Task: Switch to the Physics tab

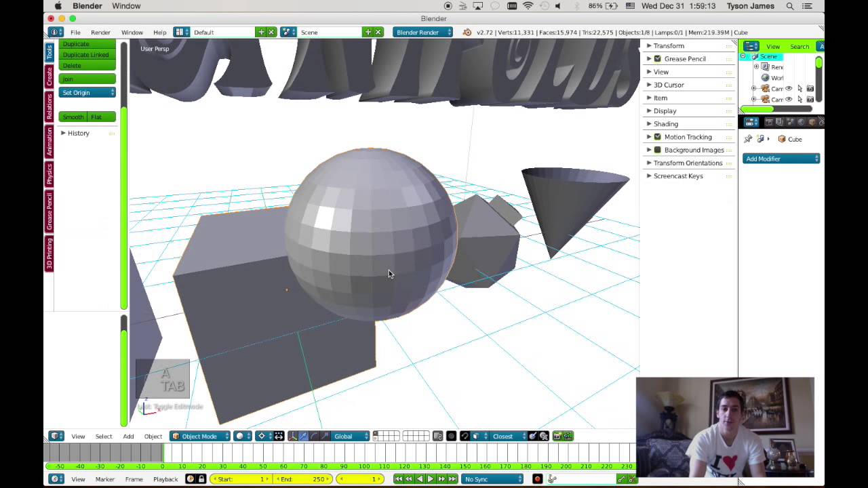Action: (50, 175)
